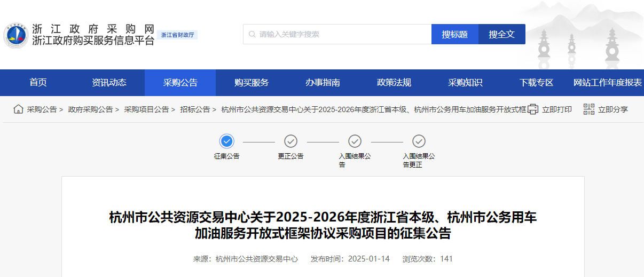This screenshot has height=277, width=644.
Task: Select the 更正公告 step checkmark circle
Action: point(290,141)
